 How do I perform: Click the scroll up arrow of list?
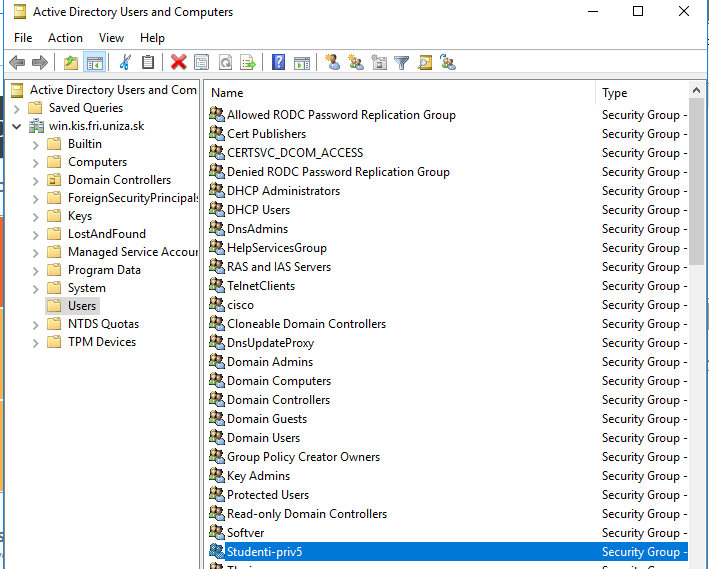[x=696, y=90]
